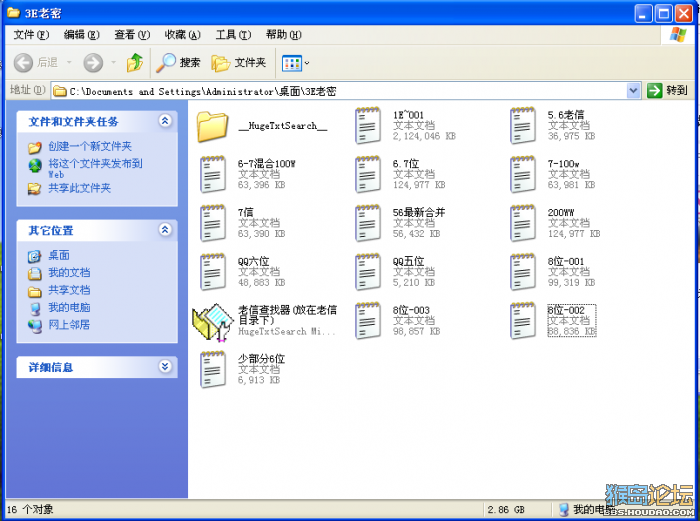The image size is (700, 521).
Task: Click the 少部分6位 file name text
Action: coord(261,358)
